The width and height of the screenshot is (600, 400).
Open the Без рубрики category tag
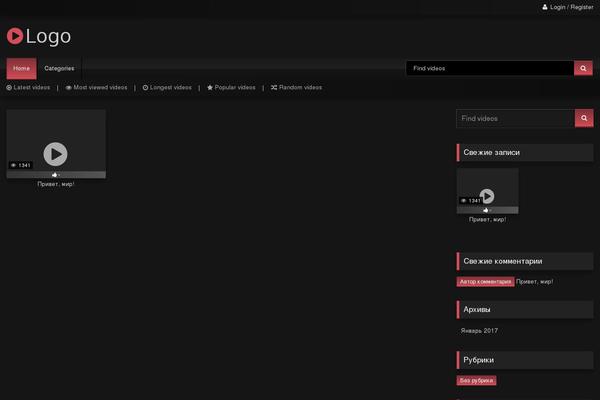click(x=476, y=380)
